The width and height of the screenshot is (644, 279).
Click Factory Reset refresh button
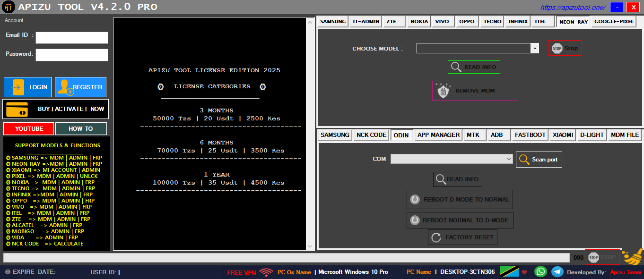pos(462,237)
